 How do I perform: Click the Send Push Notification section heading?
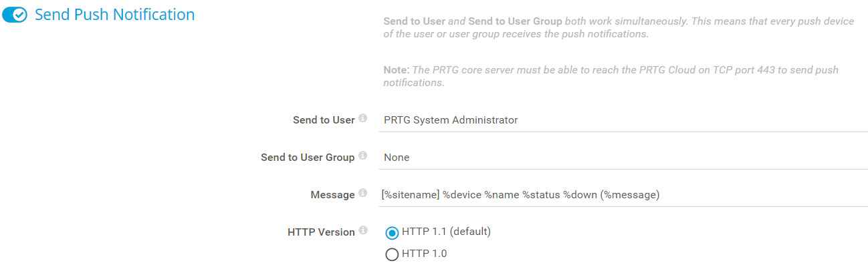[x=115, y=15]
